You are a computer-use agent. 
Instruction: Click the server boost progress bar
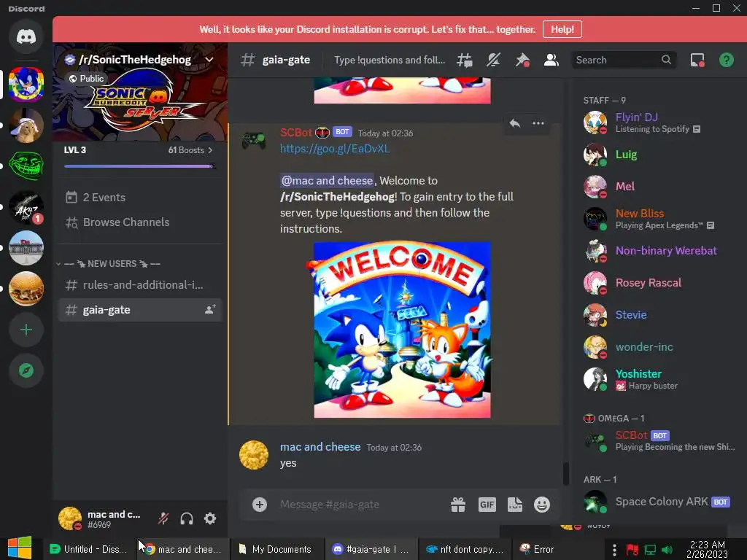pos(140,166)
